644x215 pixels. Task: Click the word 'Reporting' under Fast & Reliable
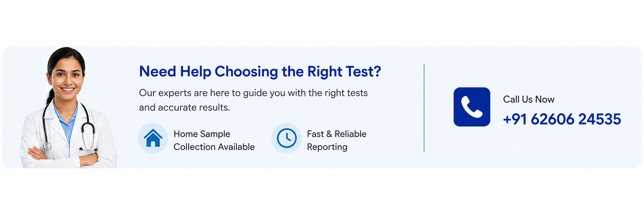[x=327, y=147]
